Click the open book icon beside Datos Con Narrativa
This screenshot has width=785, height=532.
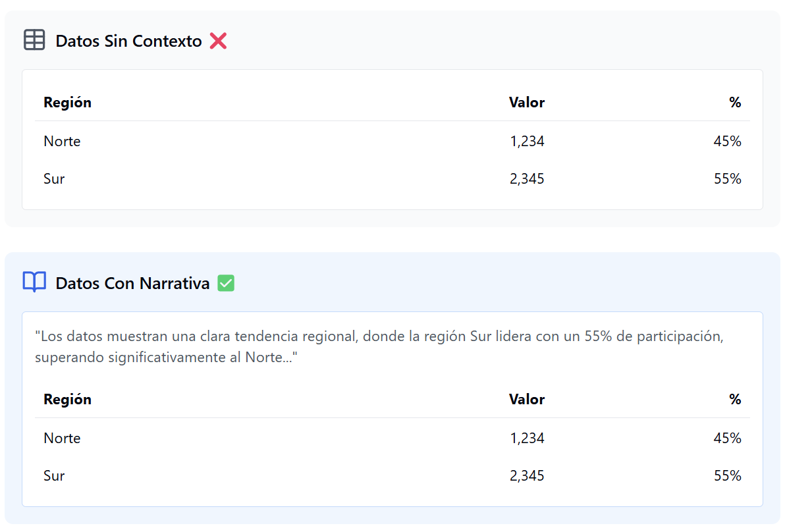coord(34,282)
